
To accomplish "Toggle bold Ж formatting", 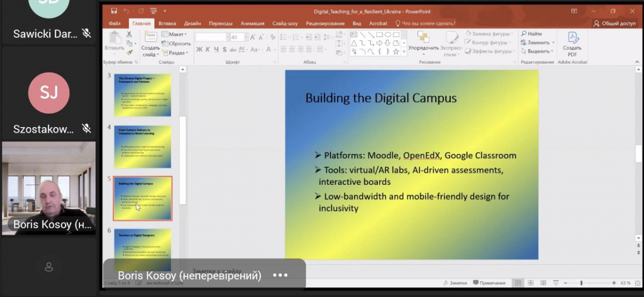I will [199, 49].
